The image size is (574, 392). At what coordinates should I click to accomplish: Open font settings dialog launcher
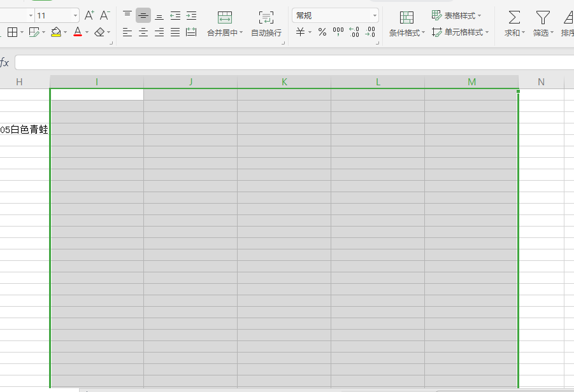point(111,43)
